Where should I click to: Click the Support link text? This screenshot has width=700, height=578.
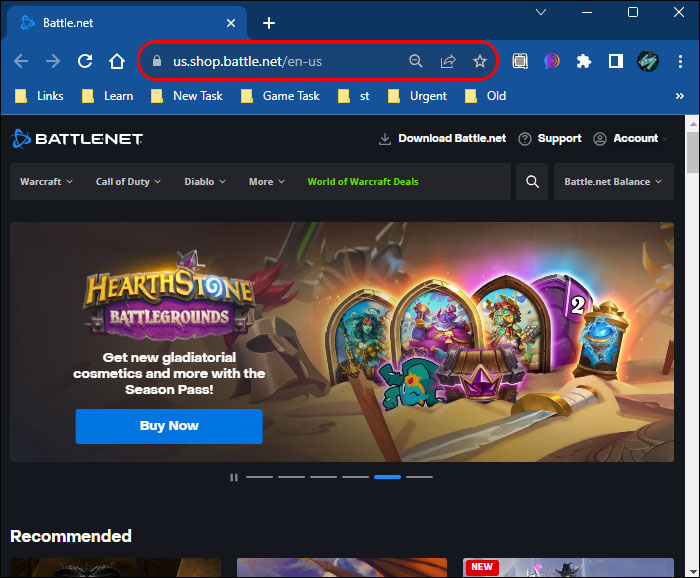point(559,138)
